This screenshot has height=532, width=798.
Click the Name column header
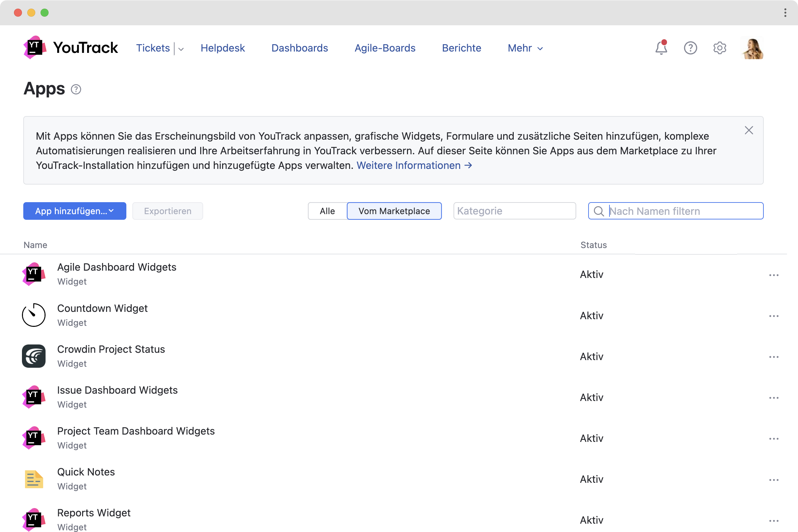pyautogui.click(x=35, y=245)
